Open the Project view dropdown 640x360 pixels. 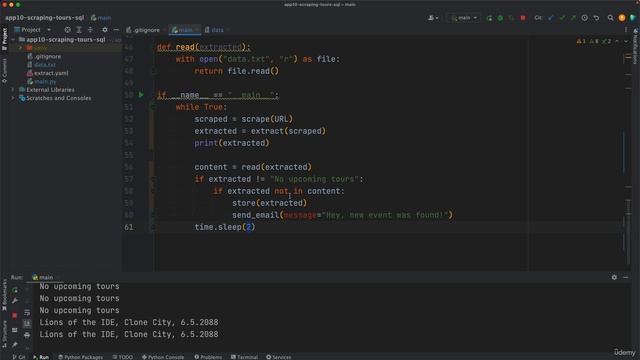pyautogui.click(x=33, y=30)
